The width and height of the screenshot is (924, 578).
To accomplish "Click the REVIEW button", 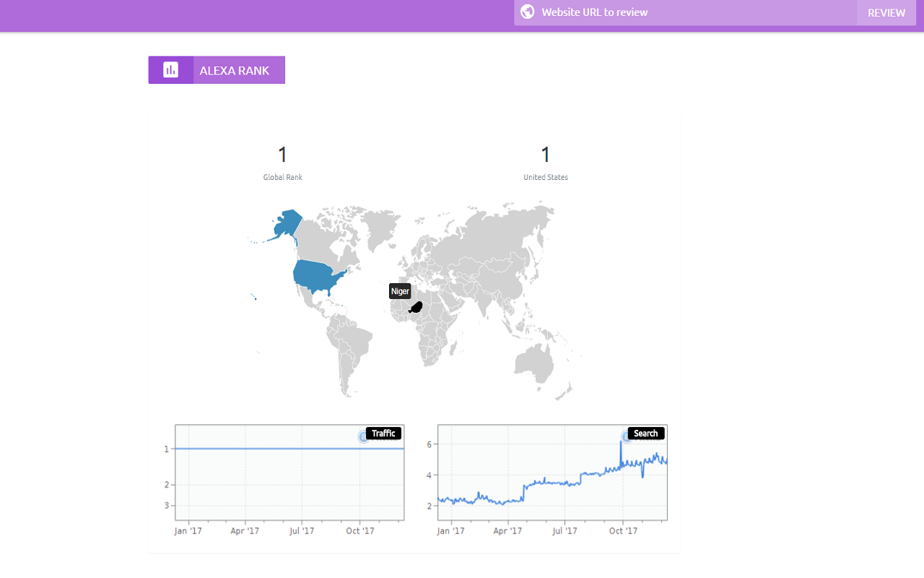I will (x=886, y=12).
